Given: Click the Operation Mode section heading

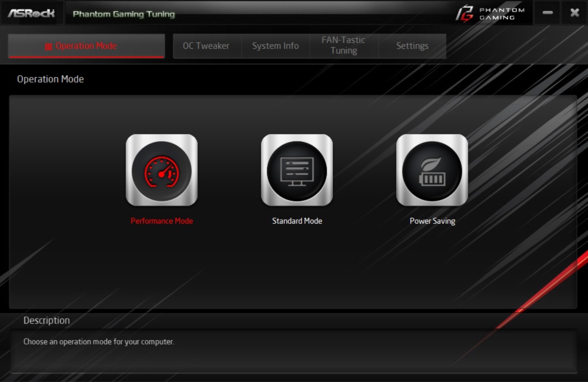Looking at the screenshot, I should 50,79.
